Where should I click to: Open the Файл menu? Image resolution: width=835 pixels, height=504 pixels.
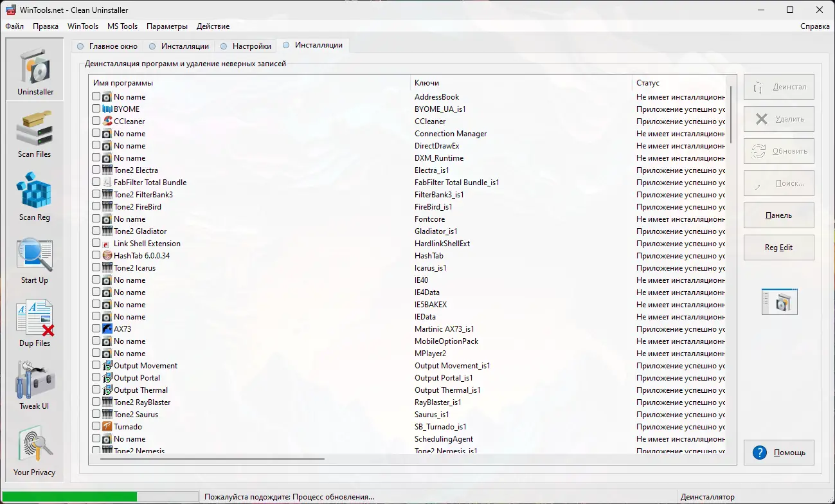(15, 26)
